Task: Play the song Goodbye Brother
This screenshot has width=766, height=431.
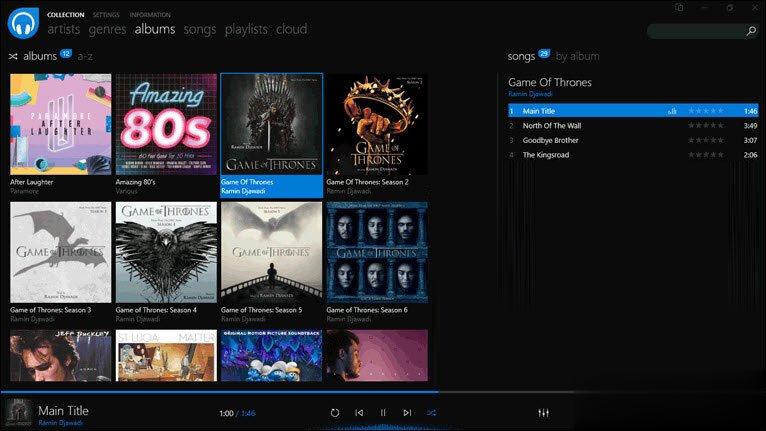Action: coord(633,140)
